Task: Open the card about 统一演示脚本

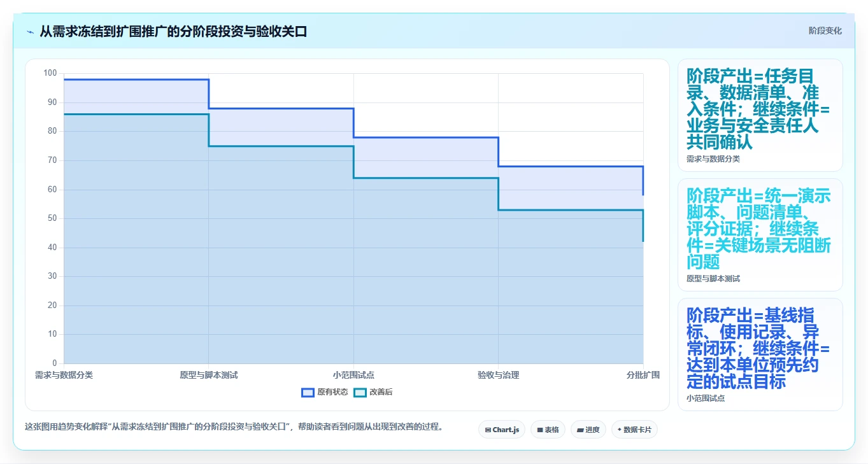Action: point(760,235)
